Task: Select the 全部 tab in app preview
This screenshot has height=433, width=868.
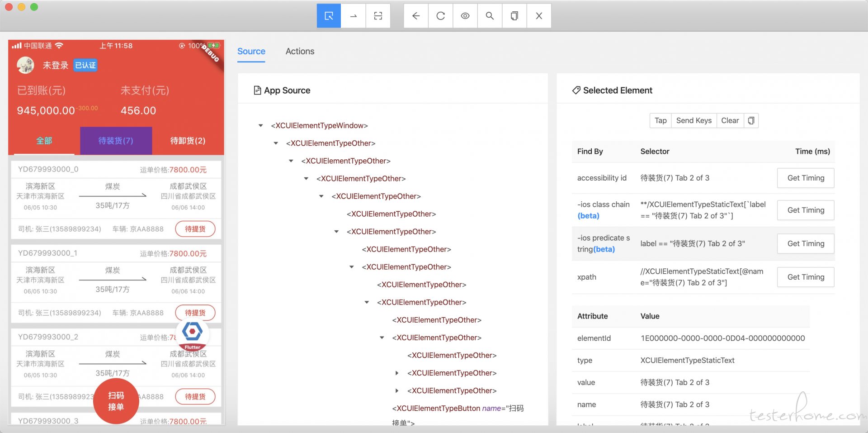Action: [x=44, y=141]
